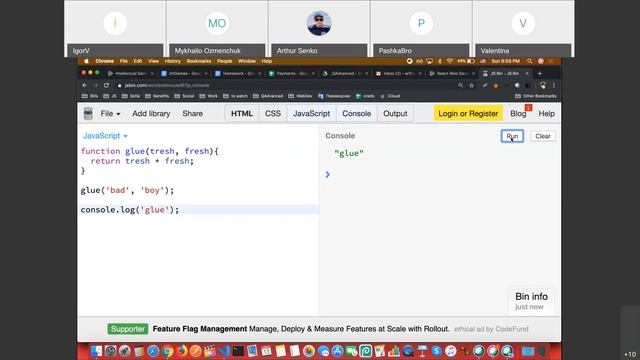
Task: Open the People menu in the menu bar
Action: click(224, 61)
